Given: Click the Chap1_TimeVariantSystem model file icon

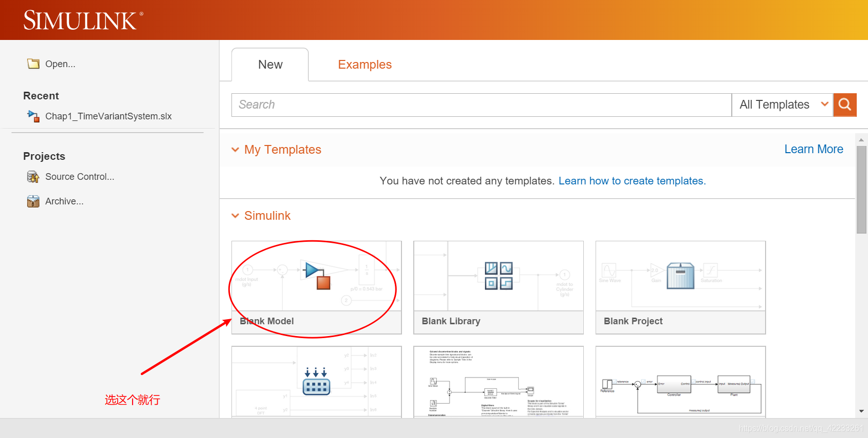Looking at the screenshot, I should [x=33, y=116].
